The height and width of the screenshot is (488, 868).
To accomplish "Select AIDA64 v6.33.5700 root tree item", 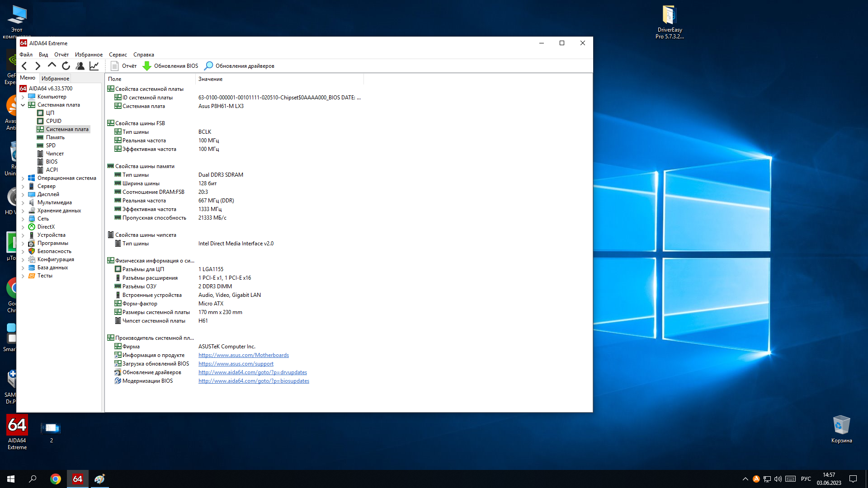I will tap(50, 89).
